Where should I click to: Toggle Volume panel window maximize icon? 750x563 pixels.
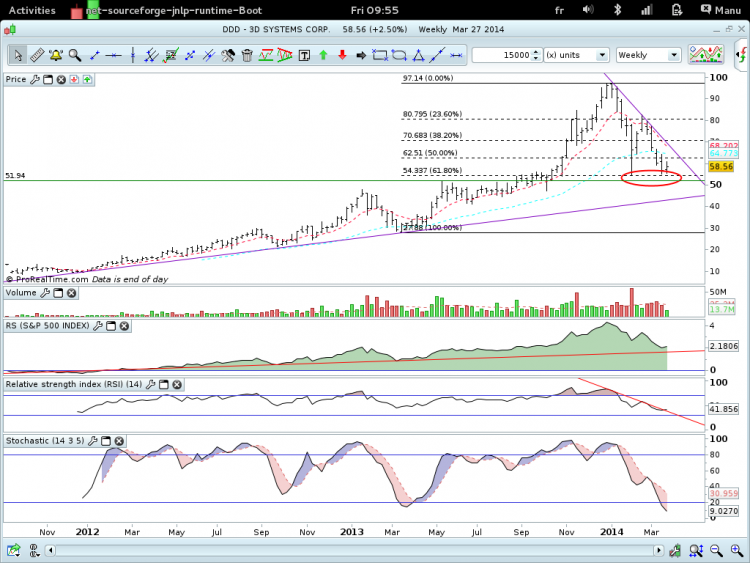tap(58, 293)
